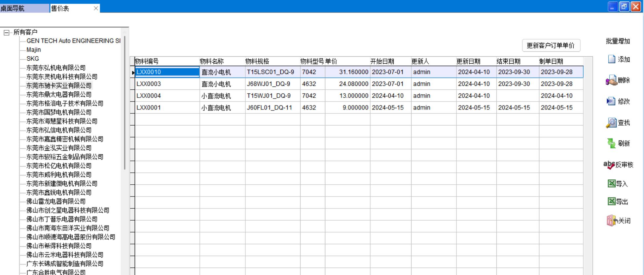This screenshot has width=644, height=275.
Task: Click the Delete (删除) icon
Action: point(611,80)
